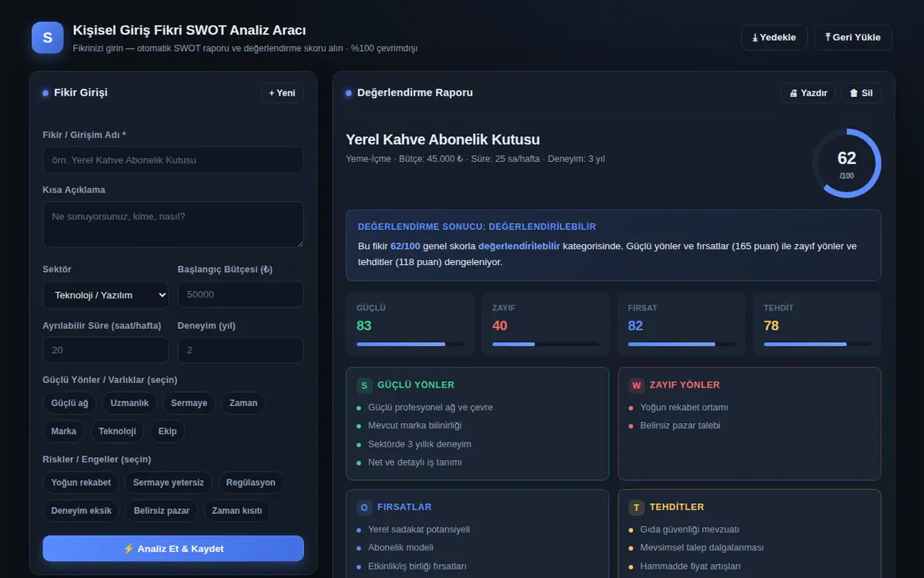Delete the report with Sil
This screenshot has height=578, width=924.
(861, 93)
